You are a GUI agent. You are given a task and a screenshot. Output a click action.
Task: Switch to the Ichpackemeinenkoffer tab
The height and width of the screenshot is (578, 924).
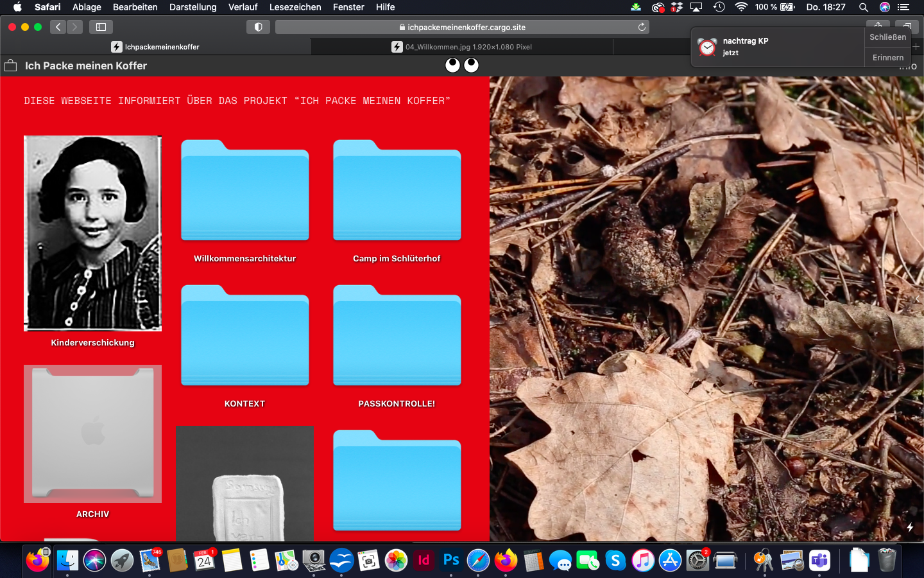[155, 47]
